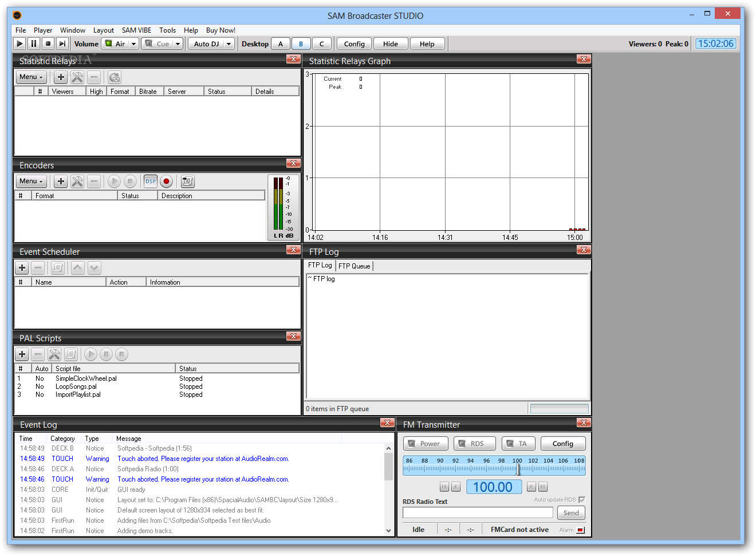The width and height of the screenshot is (756, 556).
Task: Switch to FTP Queue tab
Action: 354,266
